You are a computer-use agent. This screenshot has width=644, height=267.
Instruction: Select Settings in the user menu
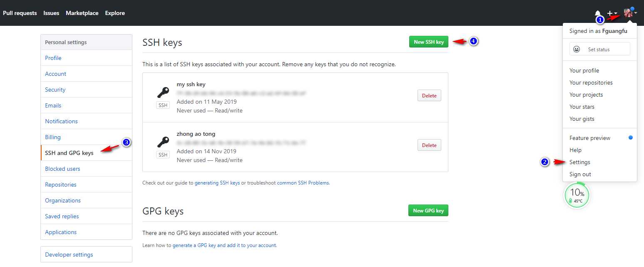point(580,162)
